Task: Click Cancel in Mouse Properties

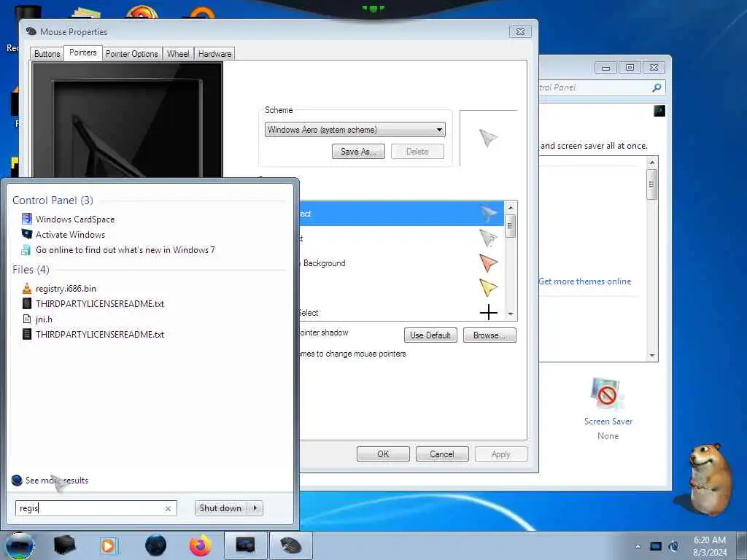Action: 442,454
